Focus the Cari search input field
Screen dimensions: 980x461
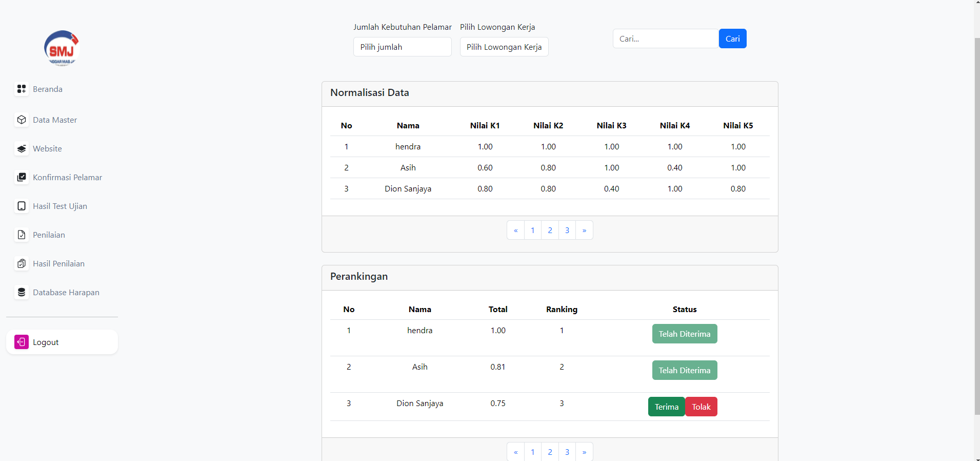tap(665, 39)
